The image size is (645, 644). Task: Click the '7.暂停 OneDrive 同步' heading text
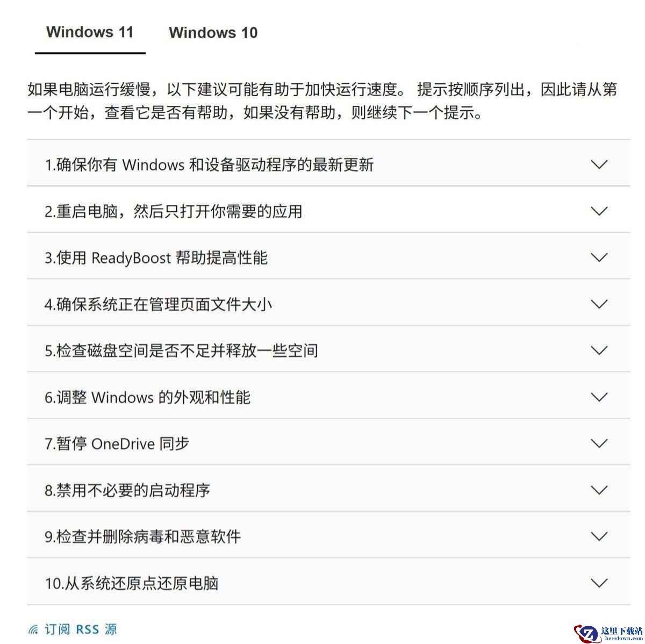pos(117,443)
